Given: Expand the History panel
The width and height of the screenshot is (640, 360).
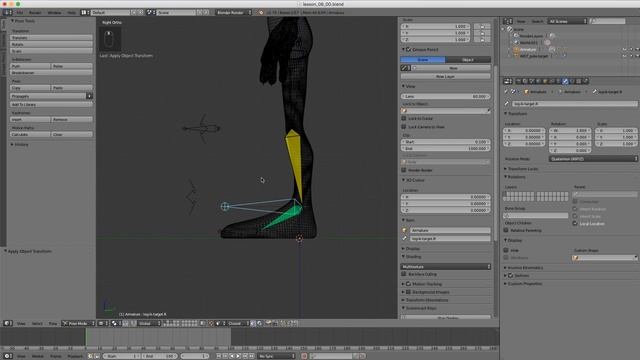Looking at the screenshot, I should tap(20, 144).
